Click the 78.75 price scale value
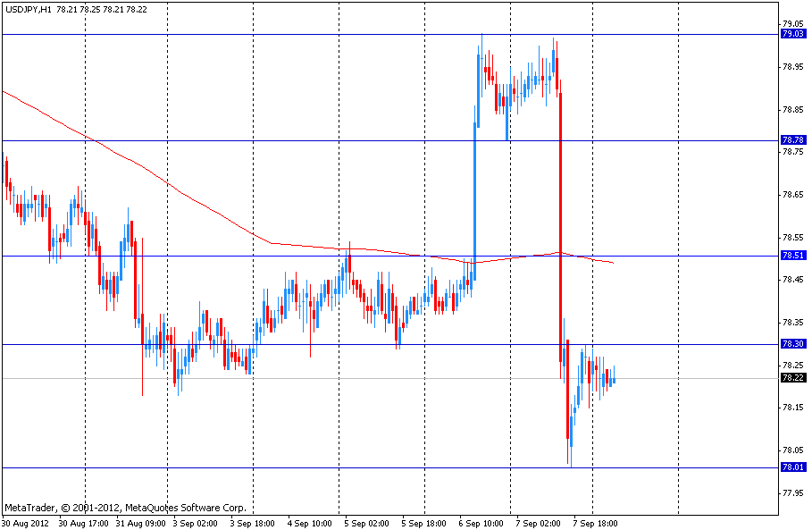This screenshot has height=530, width=812. (x=793, y=152)
